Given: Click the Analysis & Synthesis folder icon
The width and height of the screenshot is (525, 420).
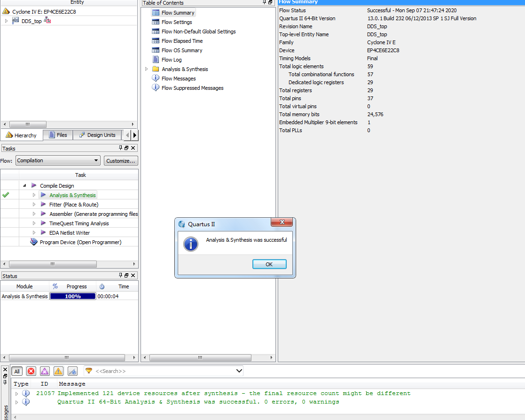Looking at the screenshot, I should 156,69.
